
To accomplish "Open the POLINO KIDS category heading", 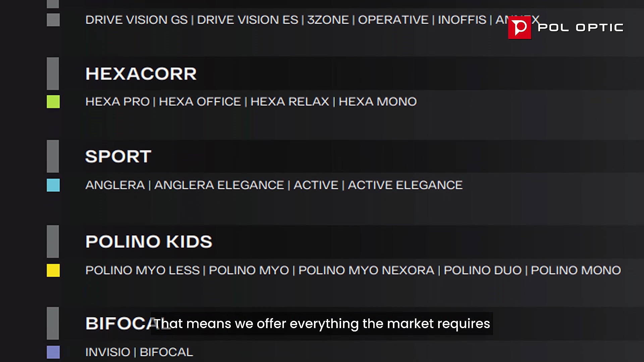I will point(149,242).
